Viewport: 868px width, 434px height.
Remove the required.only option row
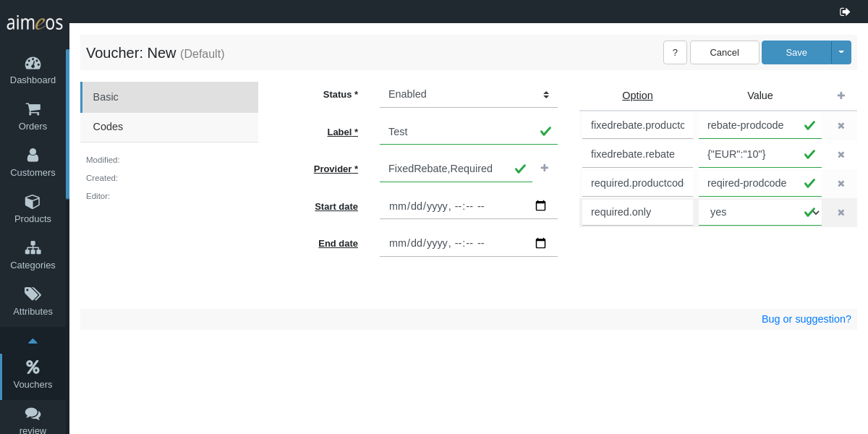841,212
